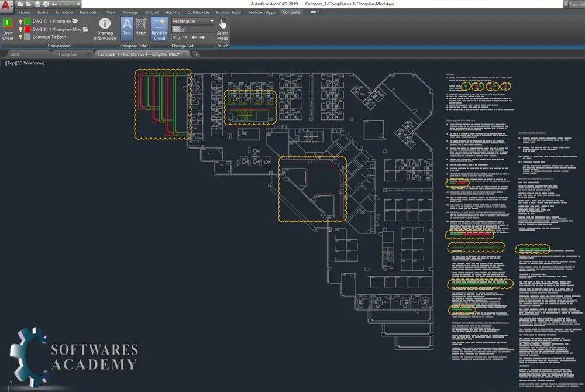Click the Margin slider field
The image size is (585, 392).
point(193,29)
